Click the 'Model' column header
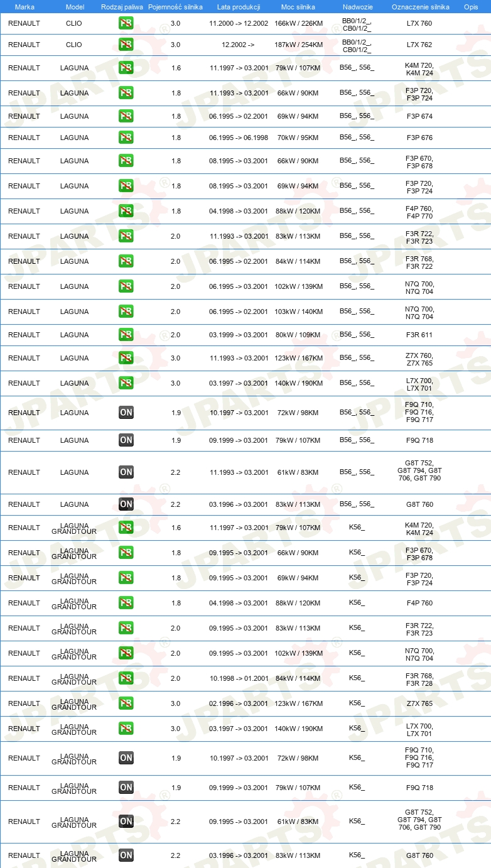 [75, 6]
